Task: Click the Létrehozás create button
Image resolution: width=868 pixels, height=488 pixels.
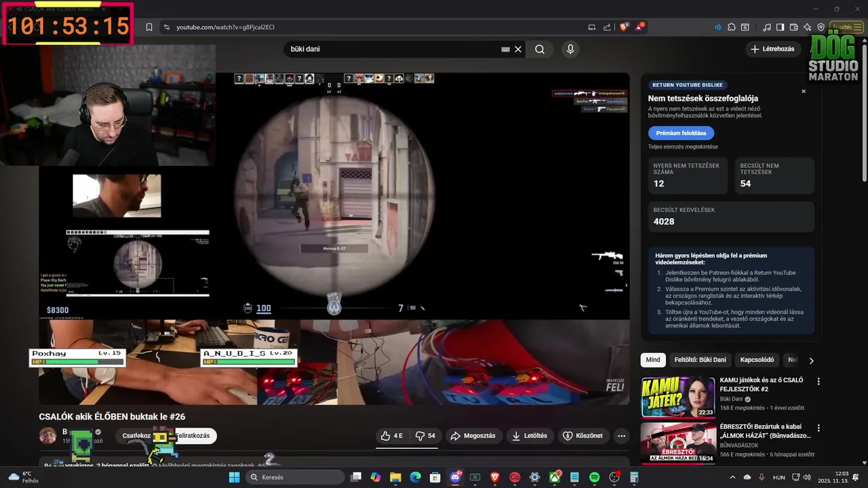Action: pyautogui.click(x=772, y=49)
